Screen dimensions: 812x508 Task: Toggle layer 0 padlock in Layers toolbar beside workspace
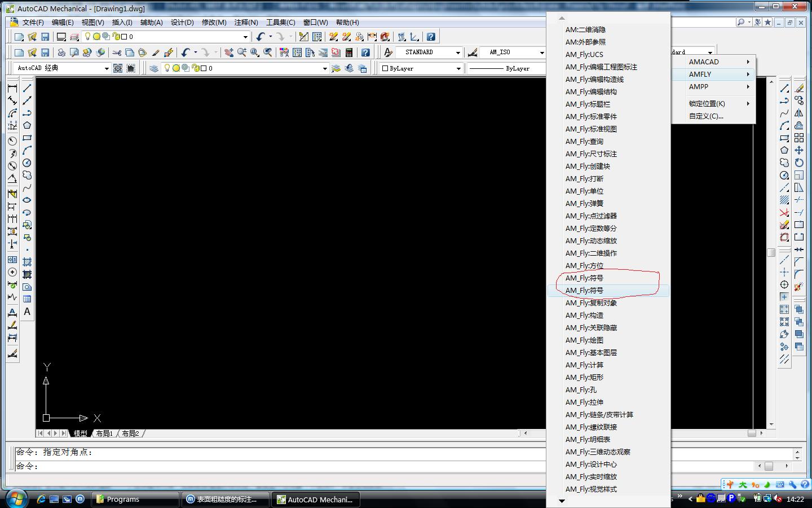[x=195, y=68]
